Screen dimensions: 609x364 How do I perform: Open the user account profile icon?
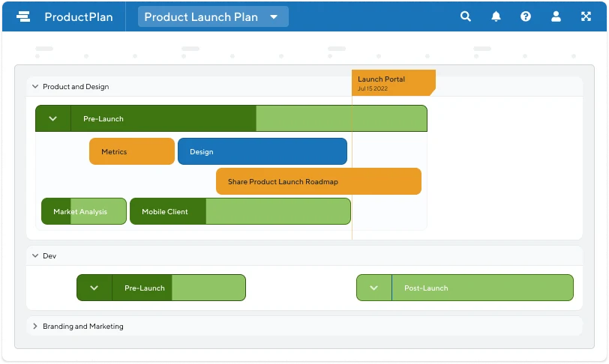[556, 16]
